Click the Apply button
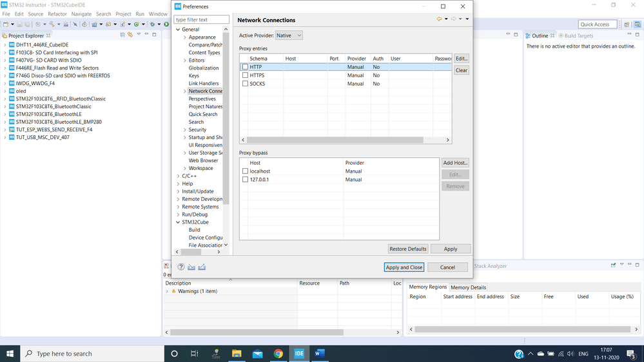 click(451, 249)
